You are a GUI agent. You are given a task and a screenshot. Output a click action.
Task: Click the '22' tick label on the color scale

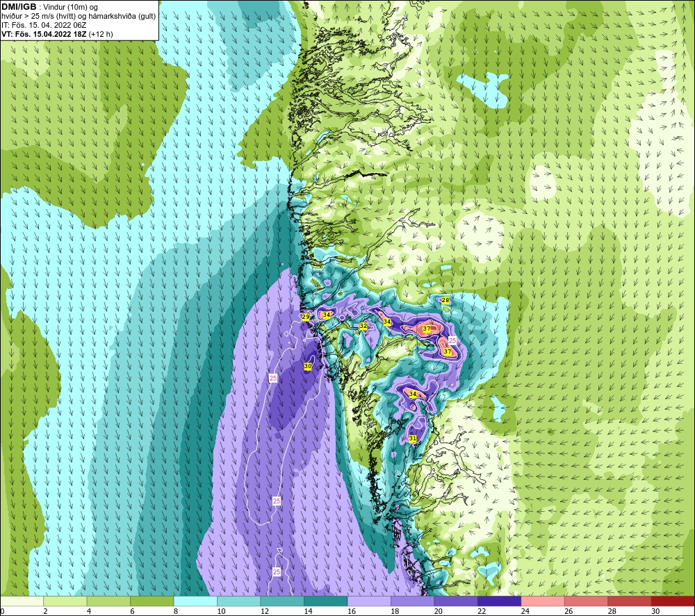click(x=482, y=611)
